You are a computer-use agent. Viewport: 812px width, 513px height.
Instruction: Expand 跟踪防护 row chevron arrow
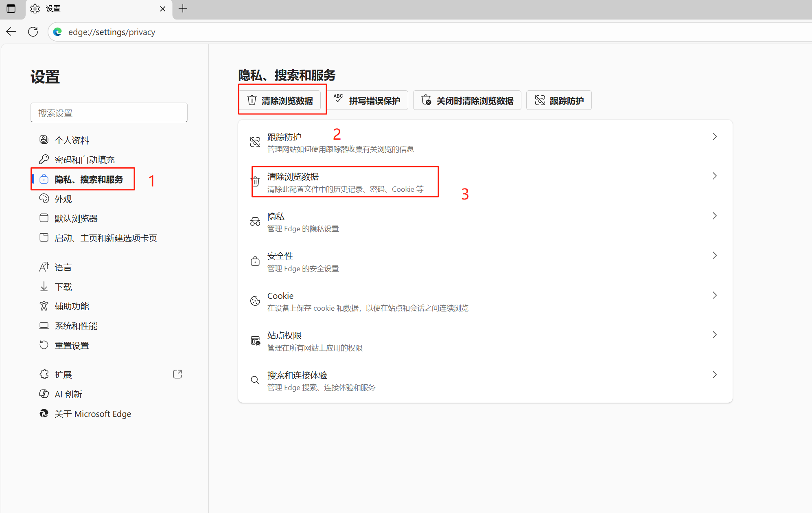714,137
